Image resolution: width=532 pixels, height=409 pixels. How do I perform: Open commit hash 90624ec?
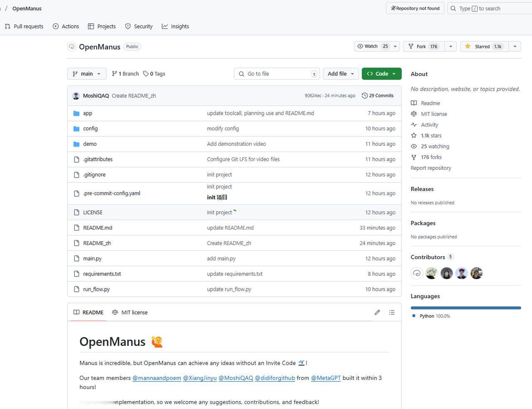pyautogui.click(x=313, y=96)
